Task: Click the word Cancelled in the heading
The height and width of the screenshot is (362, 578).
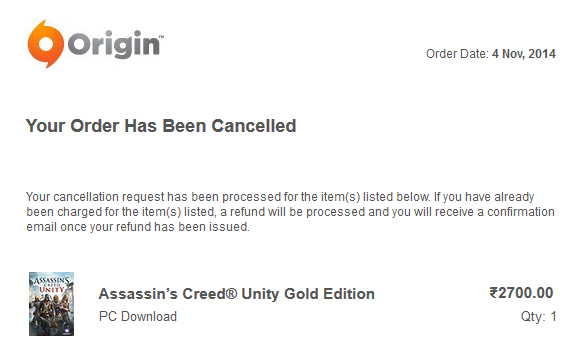Action: coord(254,126)
